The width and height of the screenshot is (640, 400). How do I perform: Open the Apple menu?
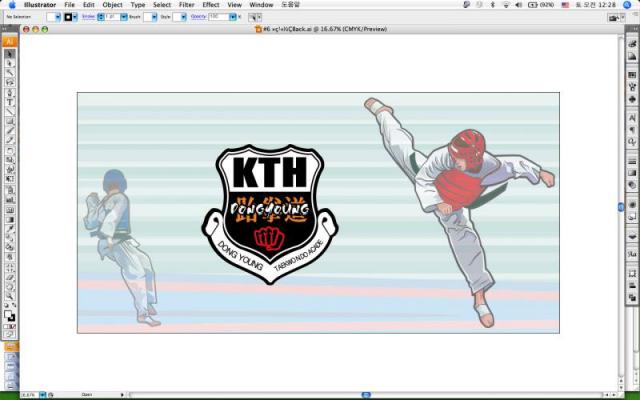click(12, 4)
